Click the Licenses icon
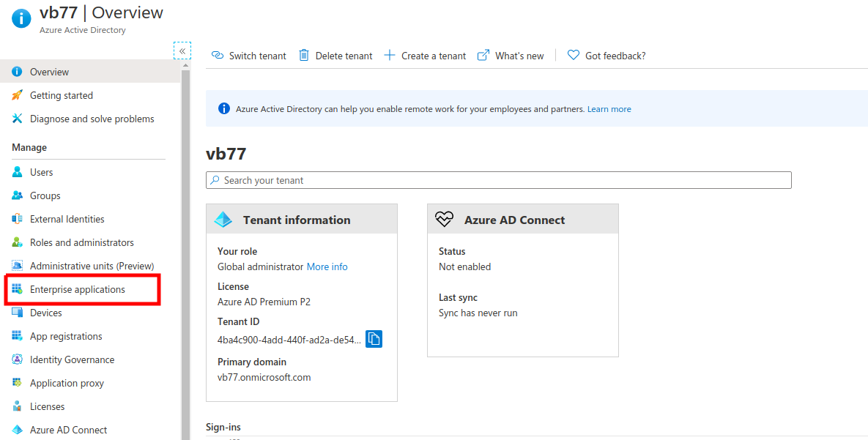Viewport: 868px width, 440px height. [17, 406]
